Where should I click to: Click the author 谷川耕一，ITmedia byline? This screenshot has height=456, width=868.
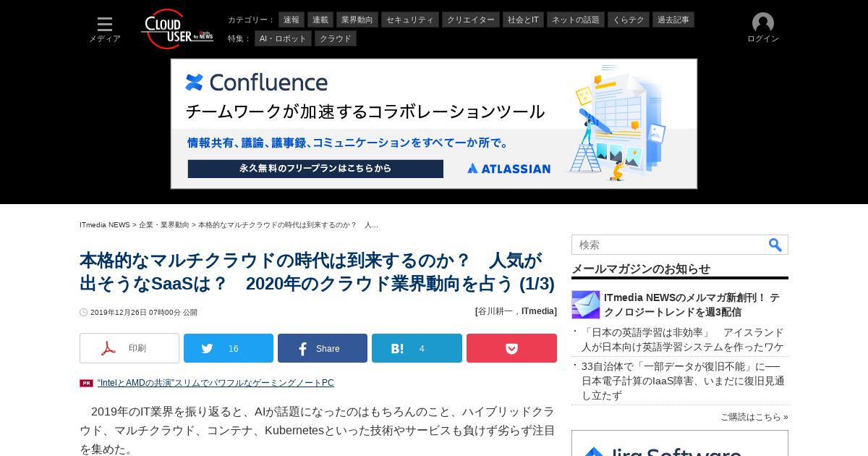coord(516,311)
